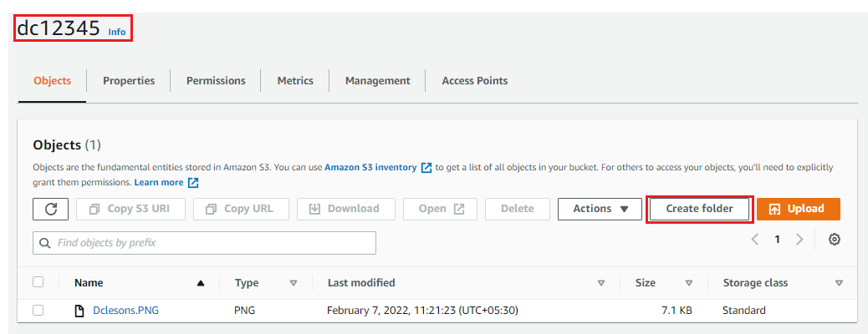868x334 pixels.
Task: Click the PNG type cell
Action: click(245, 311)
